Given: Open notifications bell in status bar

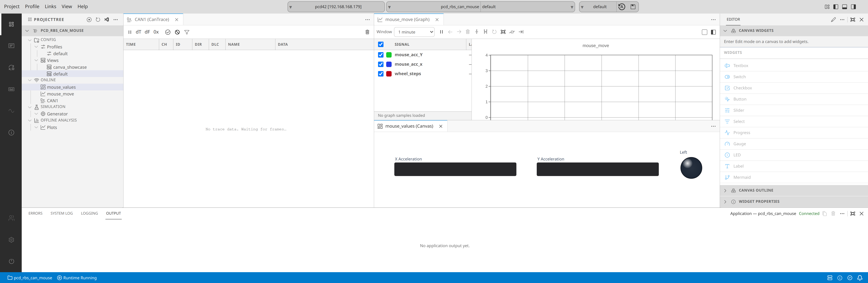Looking at the screenshot, I should (860, 278).
